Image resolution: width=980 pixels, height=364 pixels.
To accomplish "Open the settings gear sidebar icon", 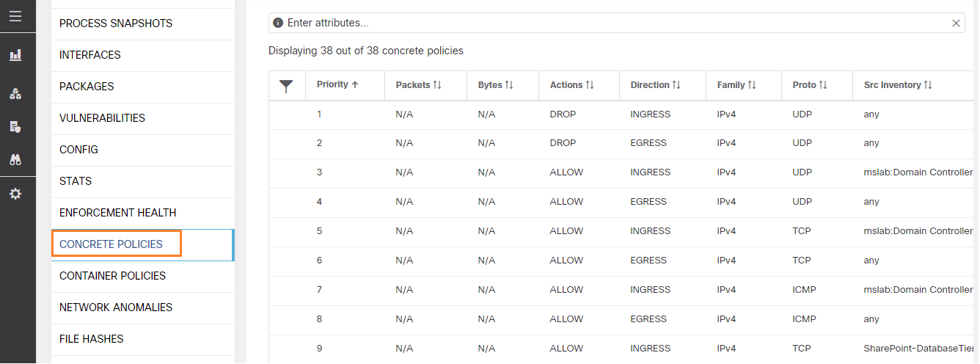I will [x=15, y=194].
